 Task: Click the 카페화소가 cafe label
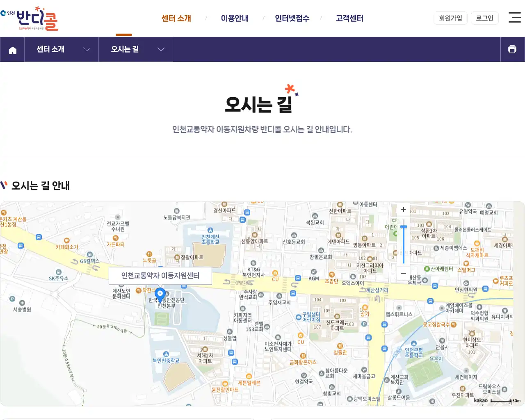point(67,247)
